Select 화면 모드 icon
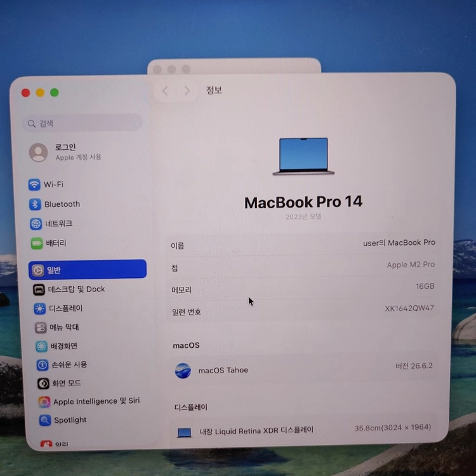 point(43,383)
